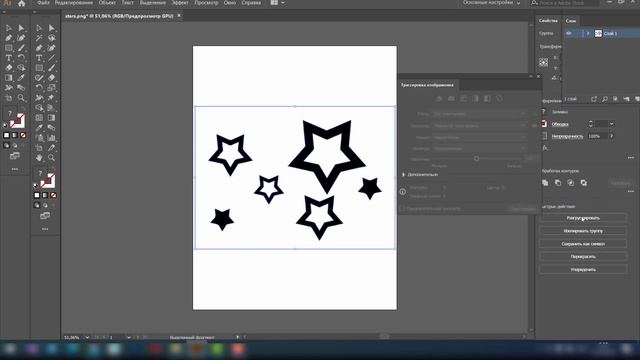This screenshot has width=640, height=360.
Task: Open the Режим dropdown in Image Trace
Action: [480, 138]
